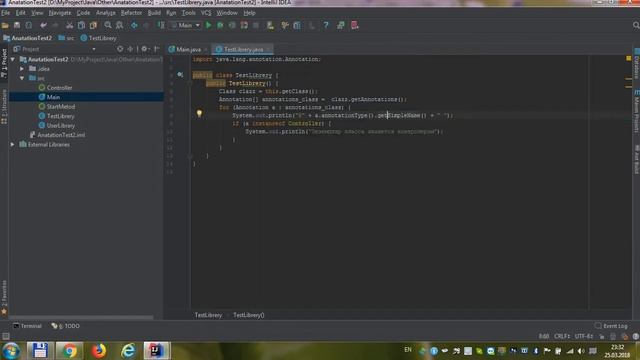Screen dimensions: 640x360
Task: Click the Save All toolbar icon
Action: pyautogui.click(x=17, y=25)
